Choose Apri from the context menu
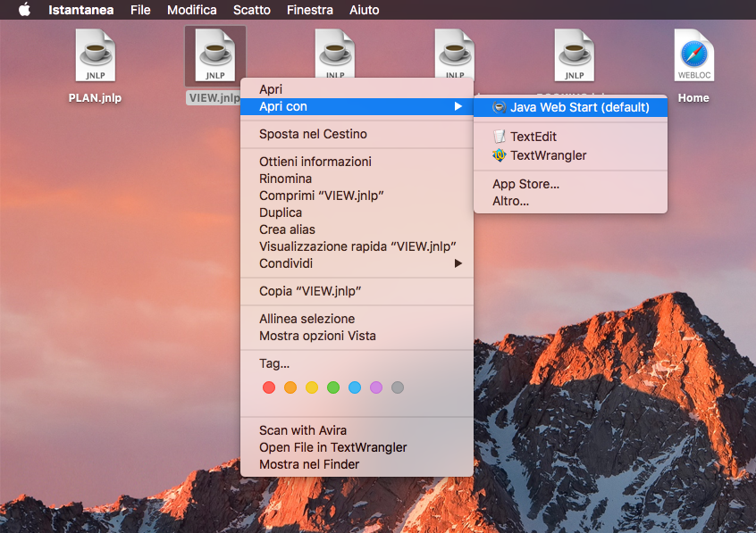This screenshot has height=533, width=756. pyautogui.click(x=357, y=89)
